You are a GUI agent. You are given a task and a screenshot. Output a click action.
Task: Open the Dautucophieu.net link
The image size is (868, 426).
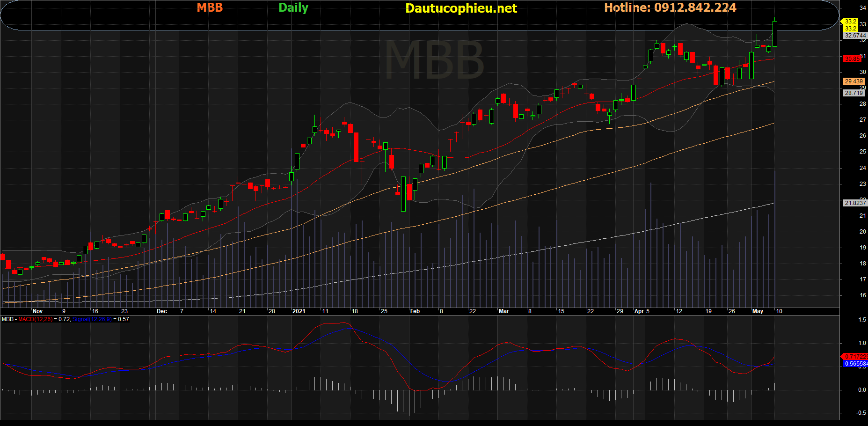click(461, 8)
